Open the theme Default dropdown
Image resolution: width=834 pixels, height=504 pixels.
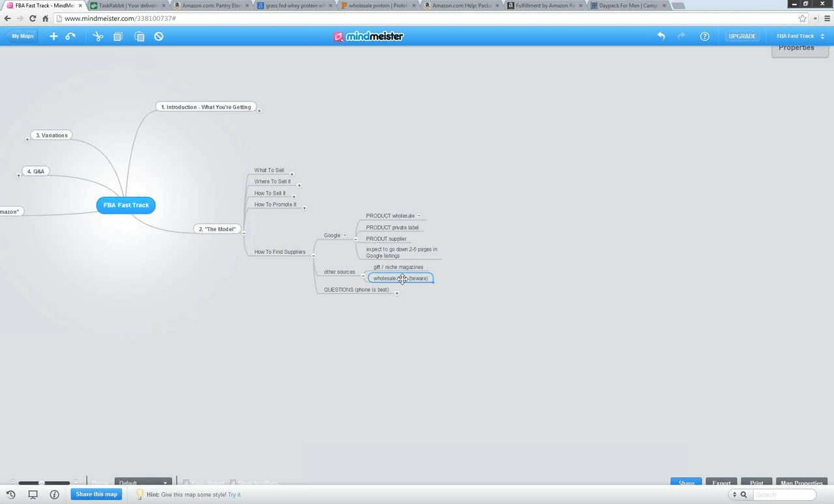[143, 483]
